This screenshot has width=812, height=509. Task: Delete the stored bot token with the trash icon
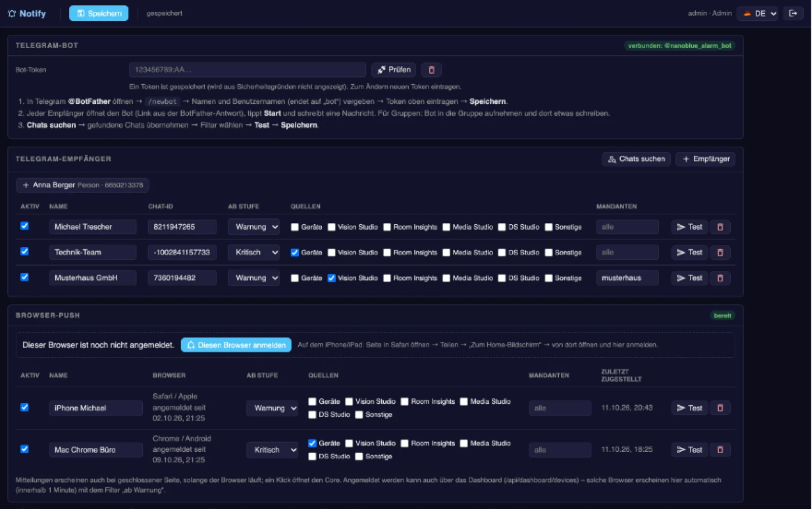431,70
